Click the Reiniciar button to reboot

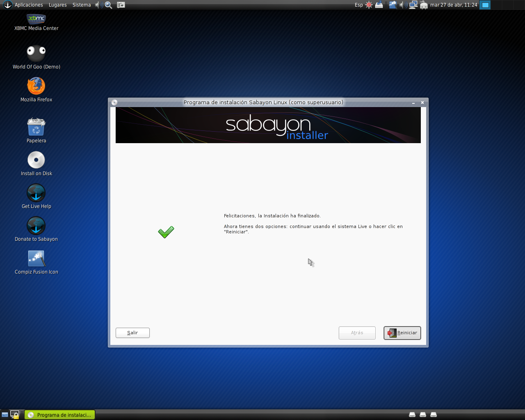[x=402, y=333]
